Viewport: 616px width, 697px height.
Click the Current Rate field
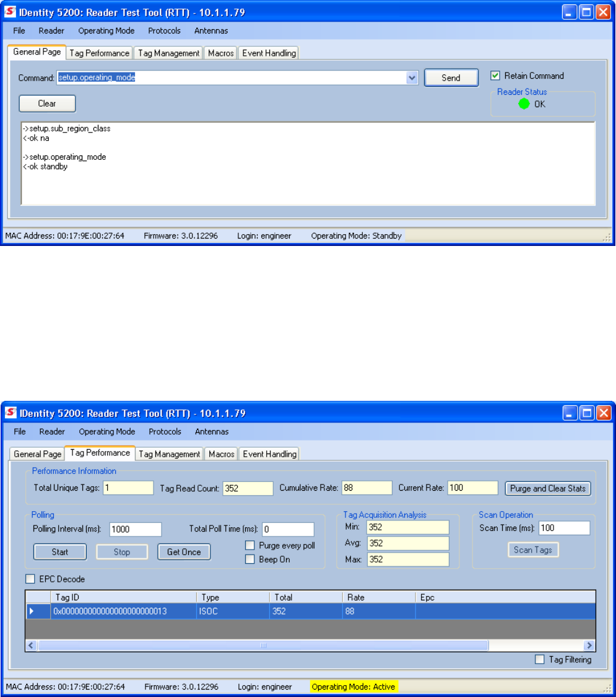[472, 488]
